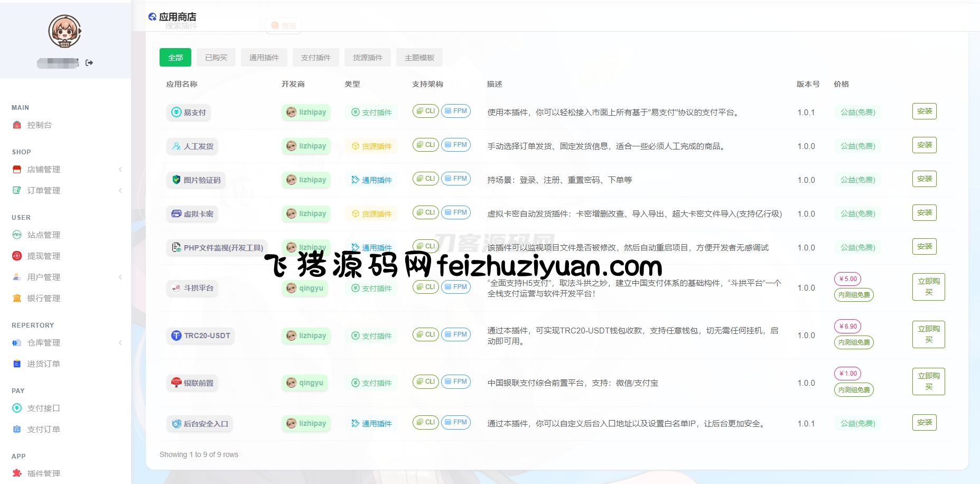Expand the 仓库管理 submenu
Viewport: 980px width, 484px height.
tap(120, 343)
